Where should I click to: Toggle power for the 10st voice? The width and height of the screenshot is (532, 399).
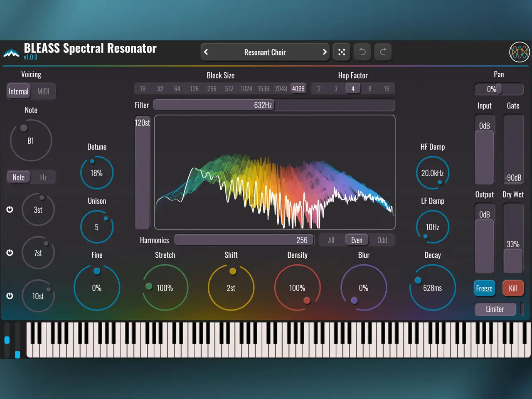tap(10, 296)
